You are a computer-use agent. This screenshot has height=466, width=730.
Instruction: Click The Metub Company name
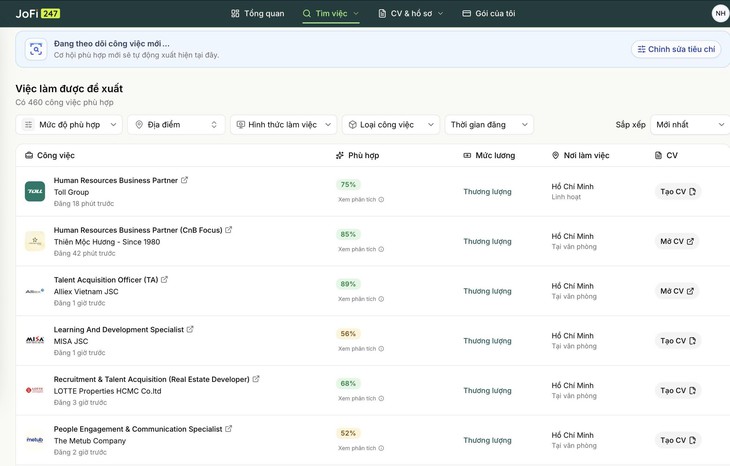[x=90, y=441]
